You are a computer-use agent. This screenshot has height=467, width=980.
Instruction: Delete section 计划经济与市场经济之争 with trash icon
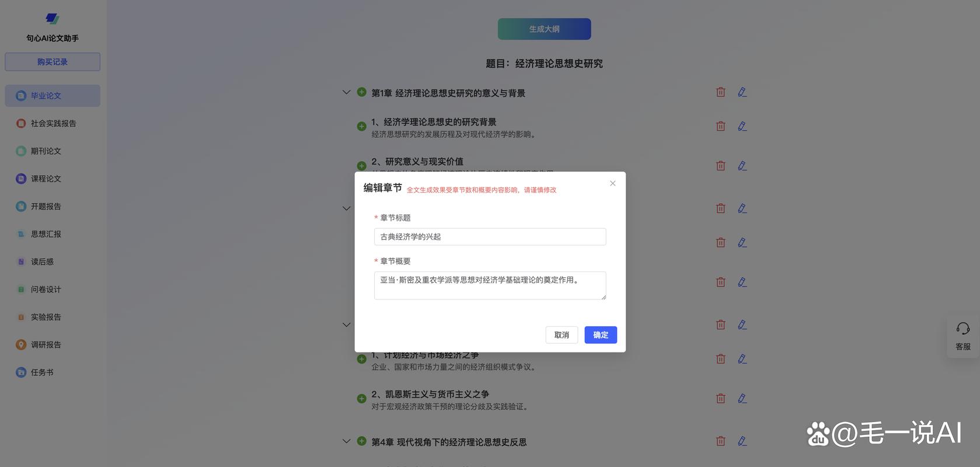click(x=721, y=359)
